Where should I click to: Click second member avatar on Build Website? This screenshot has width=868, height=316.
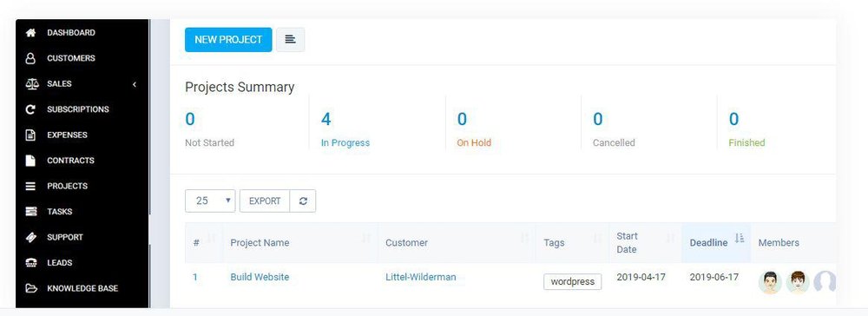[x=798, y=282]
